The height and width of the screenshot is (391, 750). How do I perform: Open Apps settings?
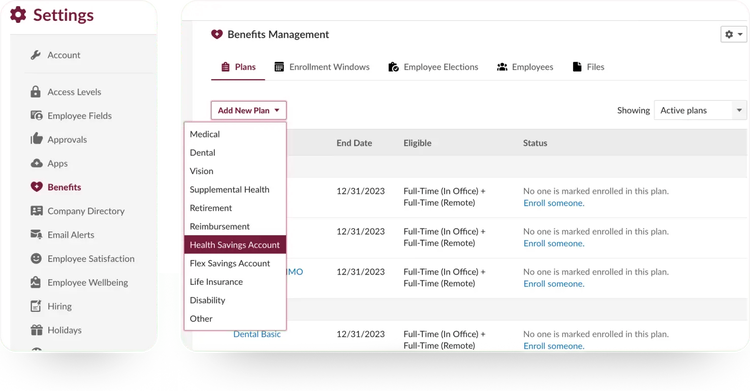click(x=57, y=163)
